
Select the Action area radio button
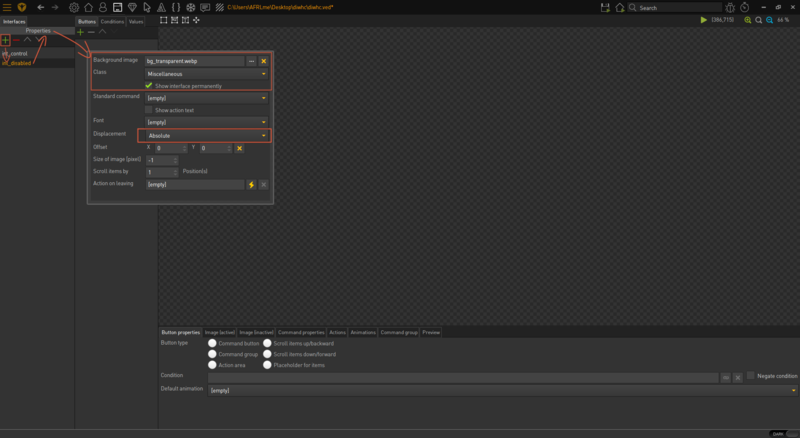click(x=212, y=365)
